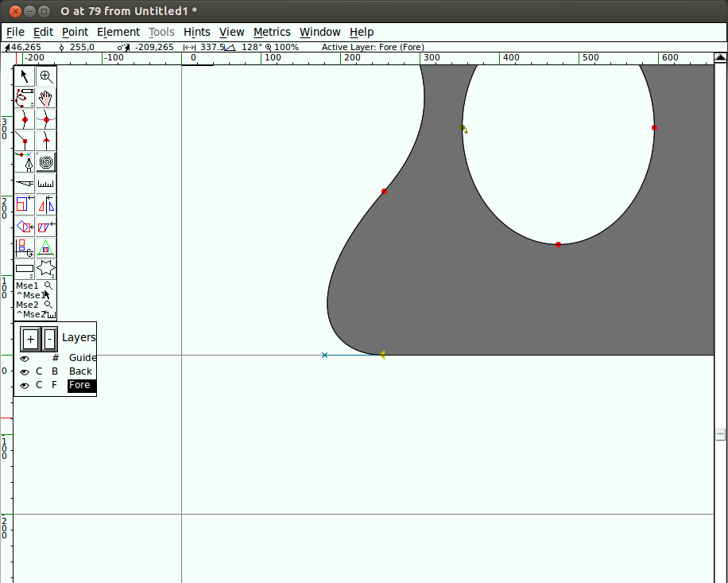Select the Pen tool in toolbox
Image resolution: width=728 pixels, height=583 pixels.
pyautogui.click(x=25, y=163)
